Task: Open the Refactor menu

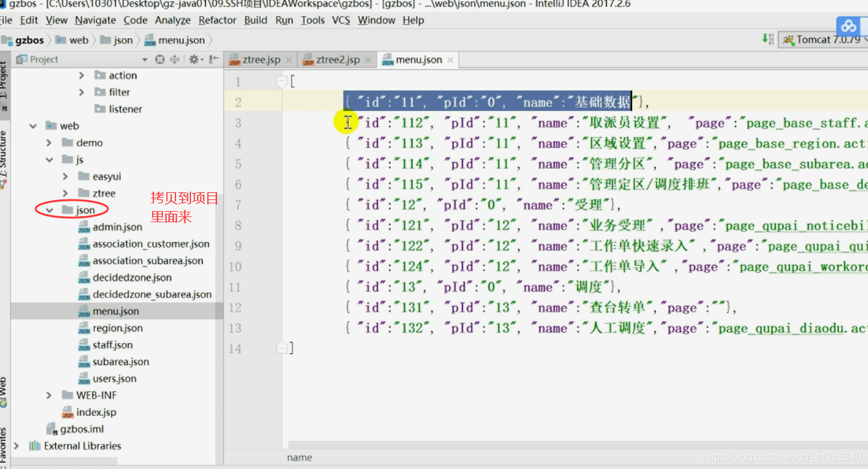Action: point(218,20)
